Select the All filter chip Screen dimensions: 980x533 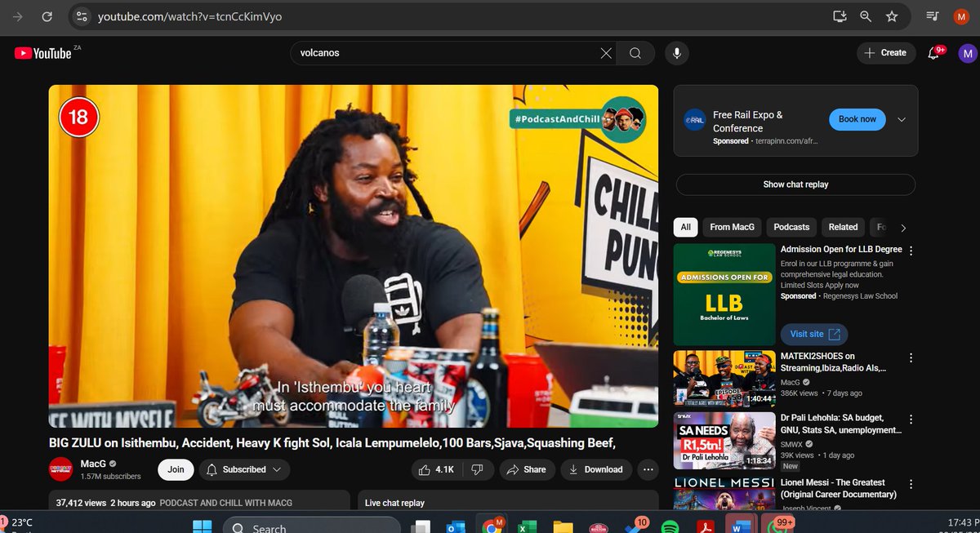click(685, 227)
